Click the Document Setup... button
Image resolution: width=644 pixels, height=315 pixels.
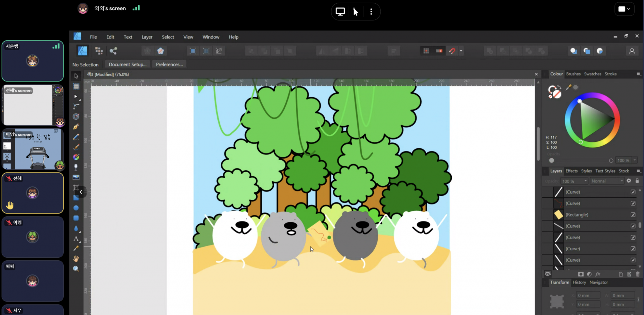pyautogui.click(x=127, y=64)
